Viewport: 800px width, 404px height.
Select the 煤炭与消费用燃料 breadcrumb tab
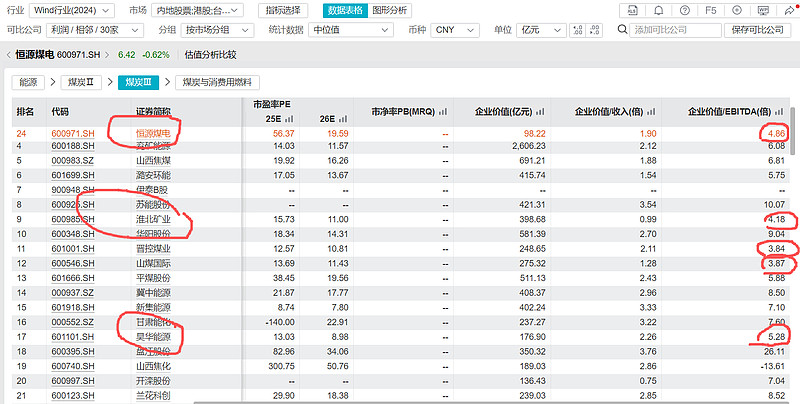(x=217, y=82)
